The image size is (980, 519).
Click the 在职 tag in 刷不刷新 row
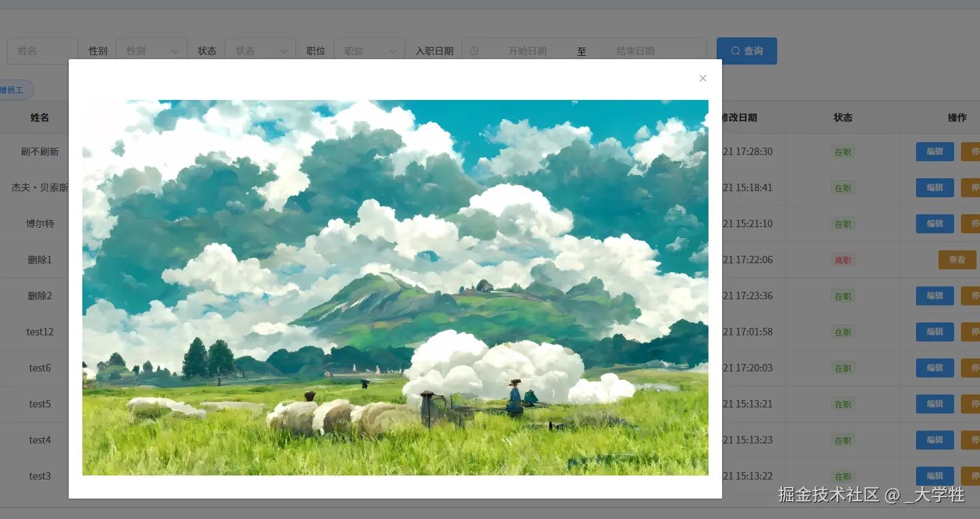pyautogui.click(x=843, y=152)
